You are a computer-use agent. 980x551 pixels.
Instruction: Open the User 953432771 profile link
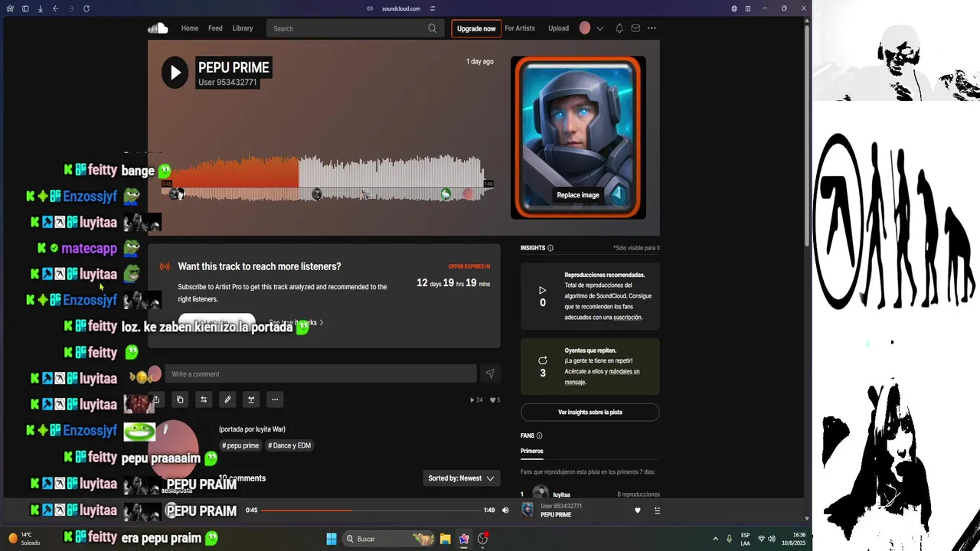tap(227, 83)
